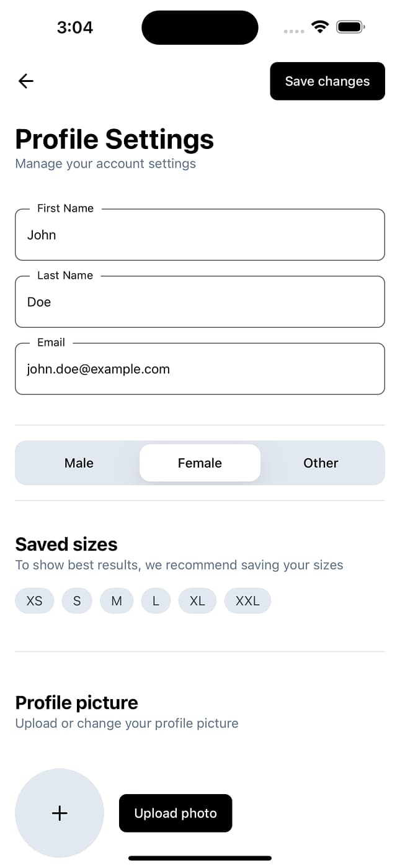
Task: Select the XS saved size chip
Action: 34,600
